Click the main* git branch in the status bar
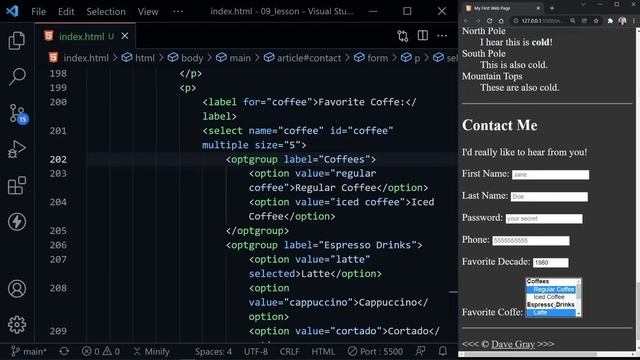Viewport: 640px width, 360px height. coord(28,351)
